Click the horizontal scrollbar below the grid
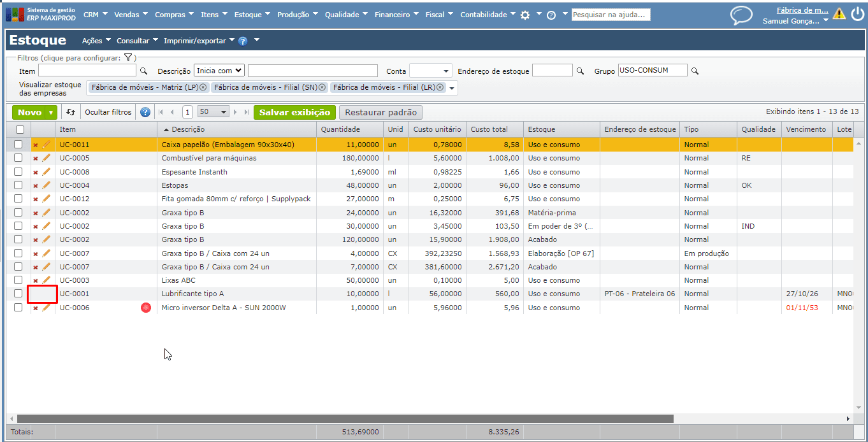 click(344, 419)
